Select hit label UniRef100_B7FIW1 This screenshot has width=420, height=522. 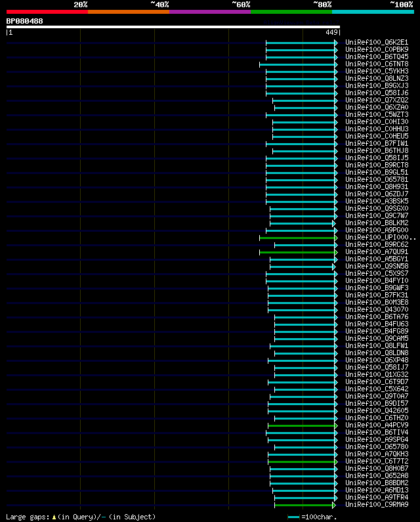coord(377,144)
